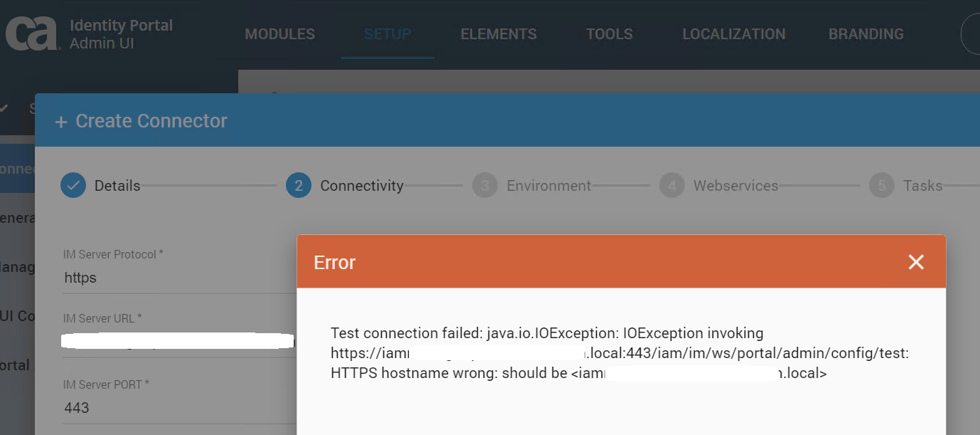
Task: Focus the IM Server URL field
Action: [178, 340]
